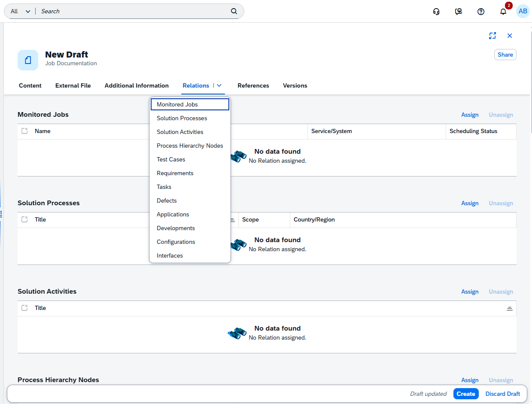Screen dimensions: 532x404
Task: Open the headset support icon
Action: [x=436, y=12]
